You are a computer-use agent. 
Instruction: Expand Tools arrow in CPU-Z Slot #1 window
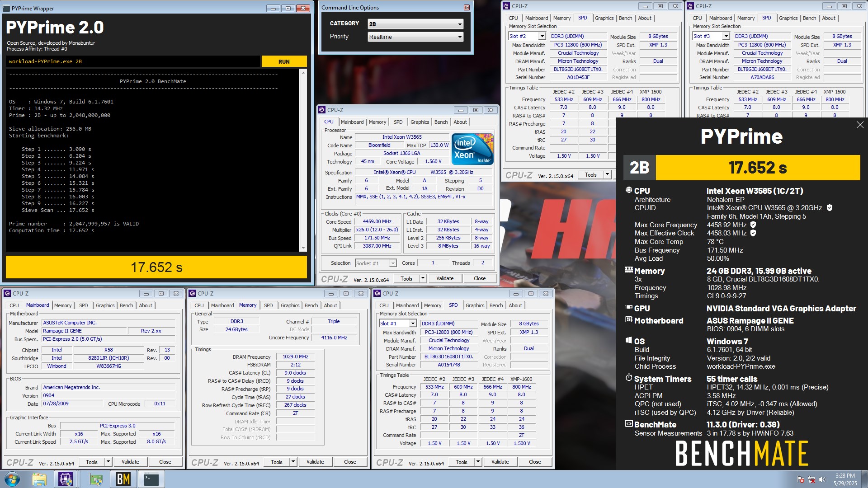point(478,462)
